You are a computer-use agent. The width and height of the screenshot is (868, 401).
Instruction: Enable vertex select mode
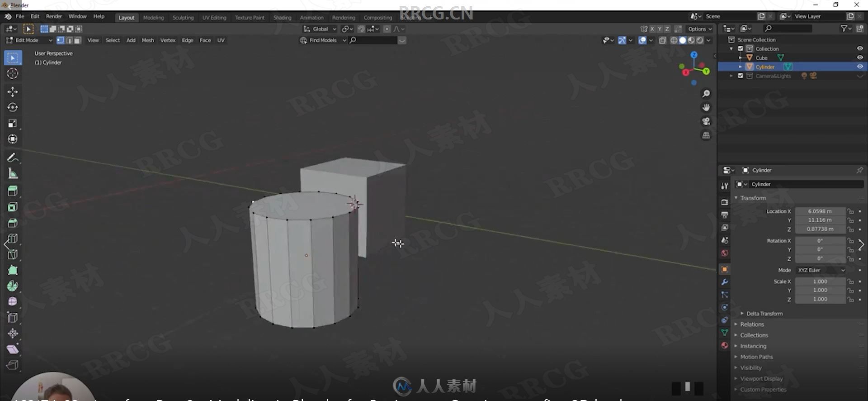[x=60, y=40]
